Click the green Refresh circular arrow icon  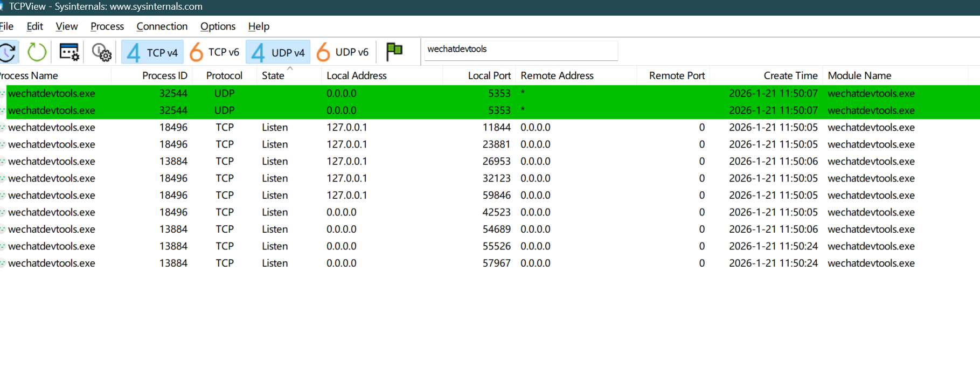[37, 52]
